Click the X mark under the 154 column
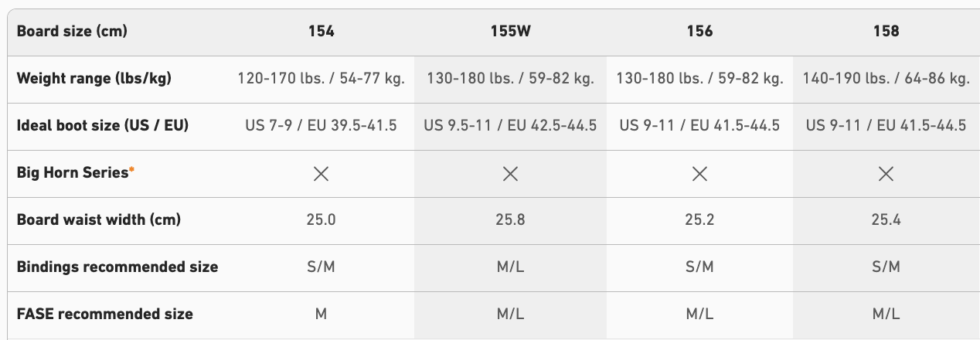This screenshot has height=340, width=980. click(321, 174)
